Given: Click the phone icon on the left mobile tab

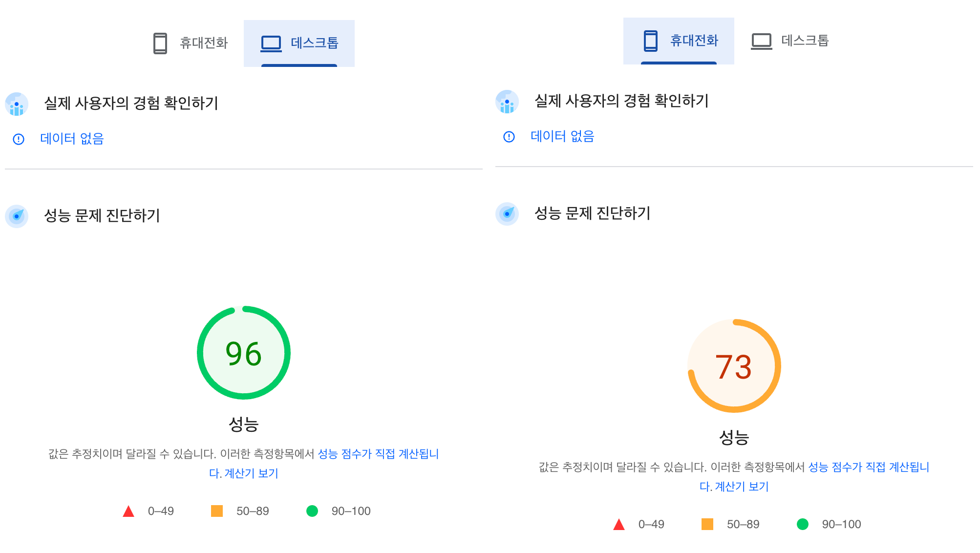Looking at the screenshot, I should (160, 43).
